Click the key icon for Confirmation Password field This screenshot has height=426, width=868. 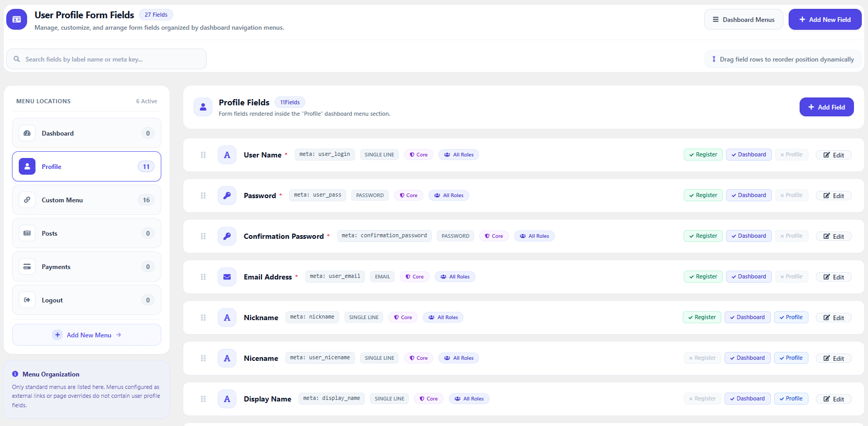click(227, 236)
